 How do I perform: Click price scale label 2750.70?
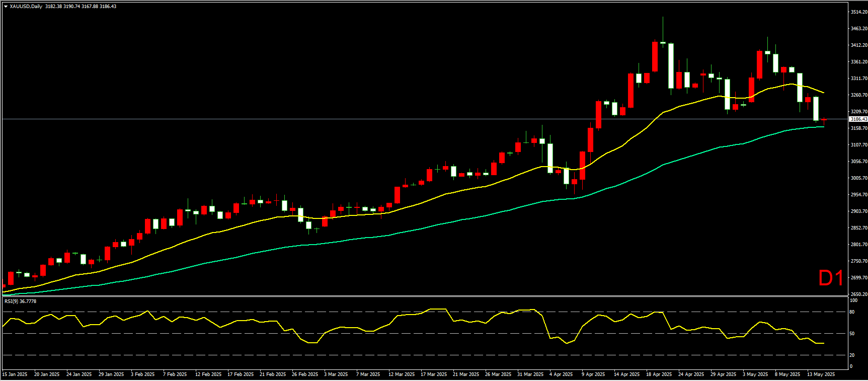point(859,261)
